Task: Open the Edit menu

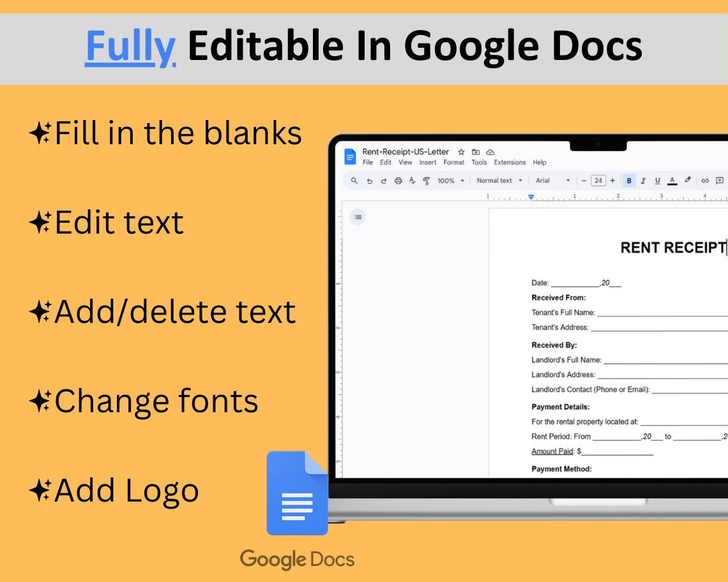Action: point(385,163)
